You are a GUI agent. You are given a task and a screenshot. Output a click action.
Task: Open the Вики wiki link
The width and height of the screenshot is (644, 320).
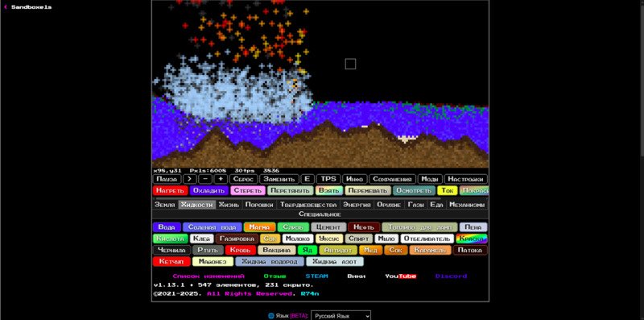point(356,276)
